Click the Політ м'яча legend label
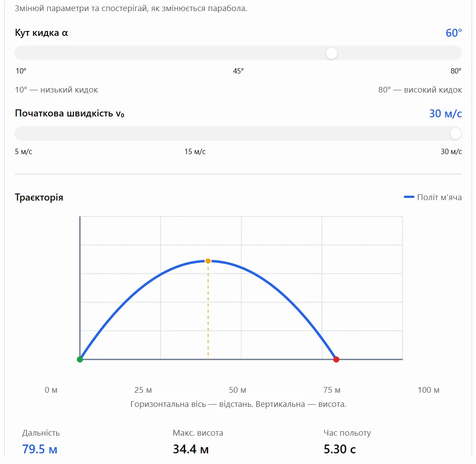Viewport: 476px width, 464px height. 439,197
